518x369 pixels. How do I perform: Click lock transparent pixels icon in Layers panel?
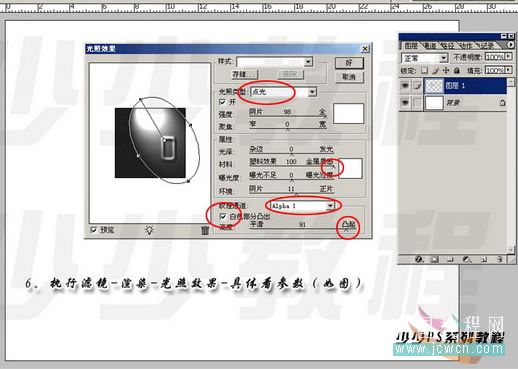424,70
